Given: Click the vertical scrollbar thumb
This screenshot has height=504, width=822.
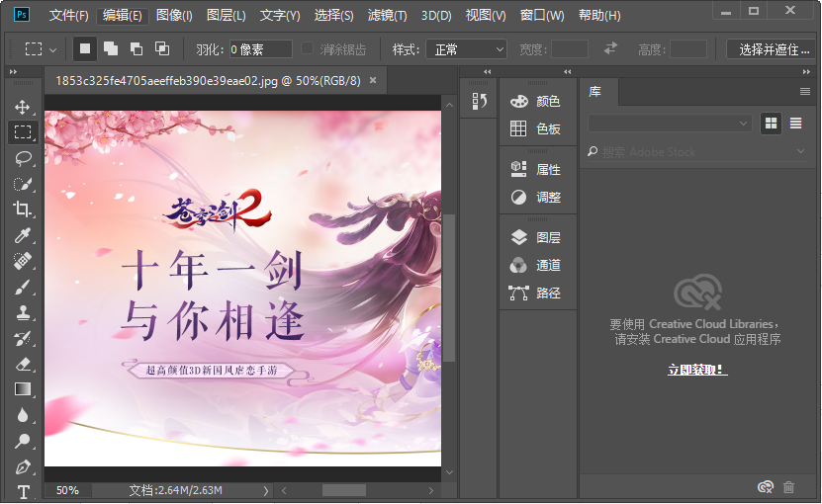Looking at the screenshot, I should 449,288.
